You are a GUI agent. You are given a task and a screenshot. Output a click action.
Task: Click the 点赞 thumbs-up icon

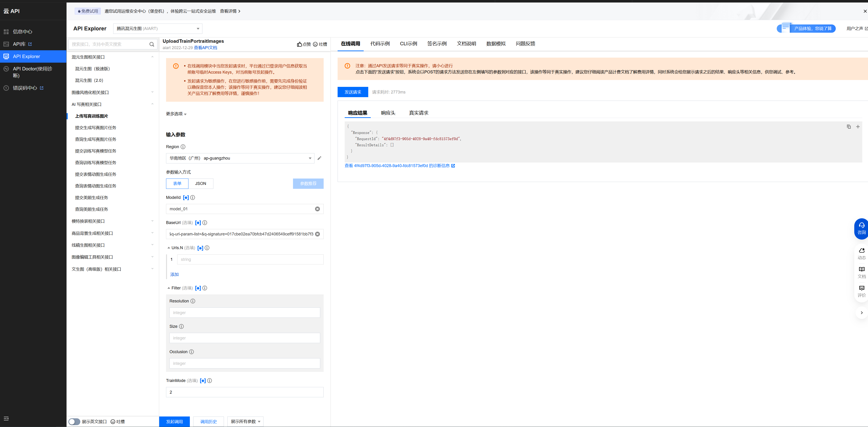click(299, 44)
